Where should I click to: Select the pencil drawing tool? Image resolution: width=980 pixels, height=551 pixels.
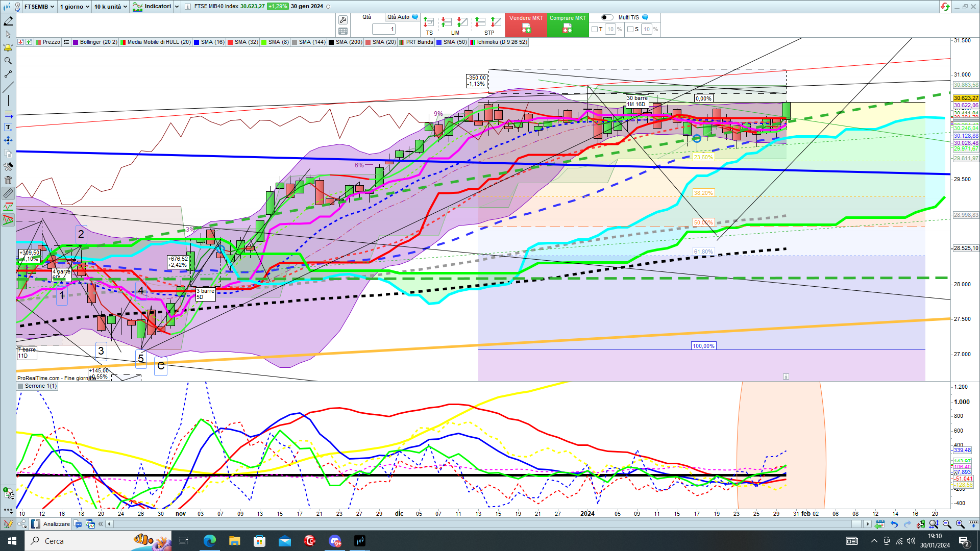[x=8, y=21]
